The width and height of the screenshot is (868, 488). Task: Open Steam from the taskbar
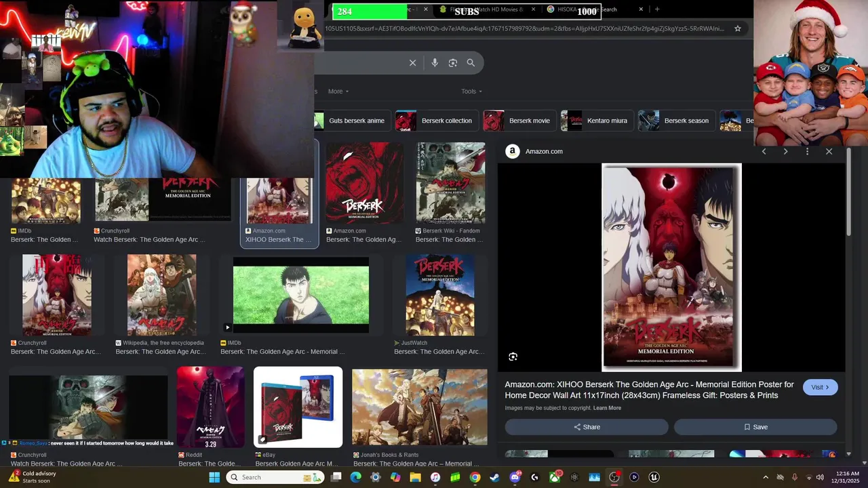point(494,477)
